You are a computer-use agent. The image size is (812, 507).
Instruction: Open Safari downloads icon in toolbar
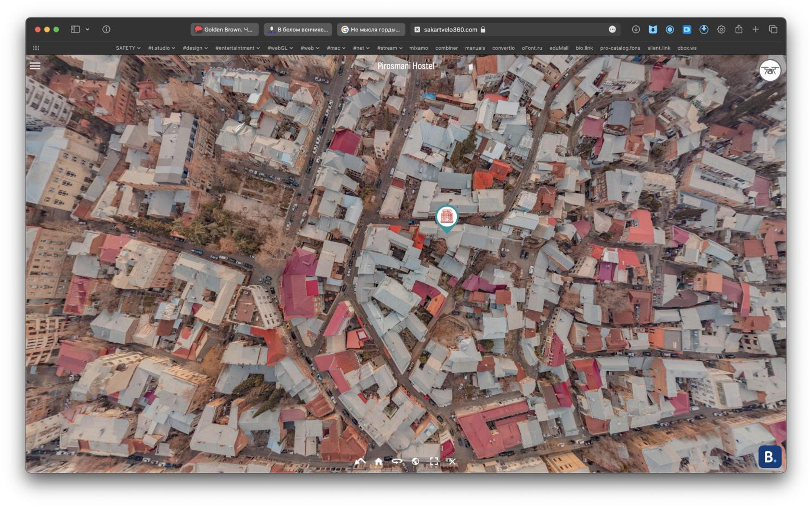pyautogui.click(x=636, y=30)
